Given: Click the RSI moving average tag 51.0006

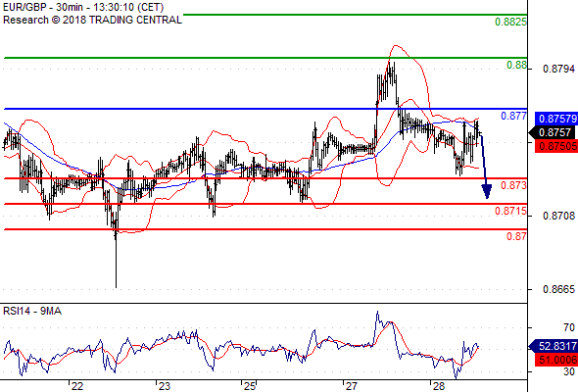Looking at the screenshot, I should click(556, 360).
